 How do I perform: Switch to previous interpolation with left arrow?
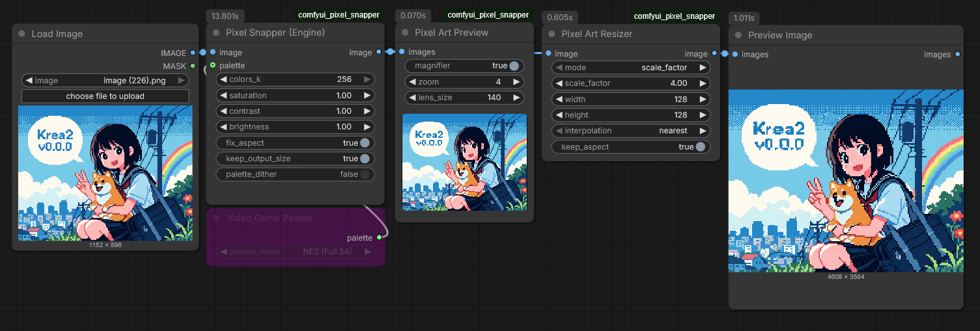(x=559, y=131)
